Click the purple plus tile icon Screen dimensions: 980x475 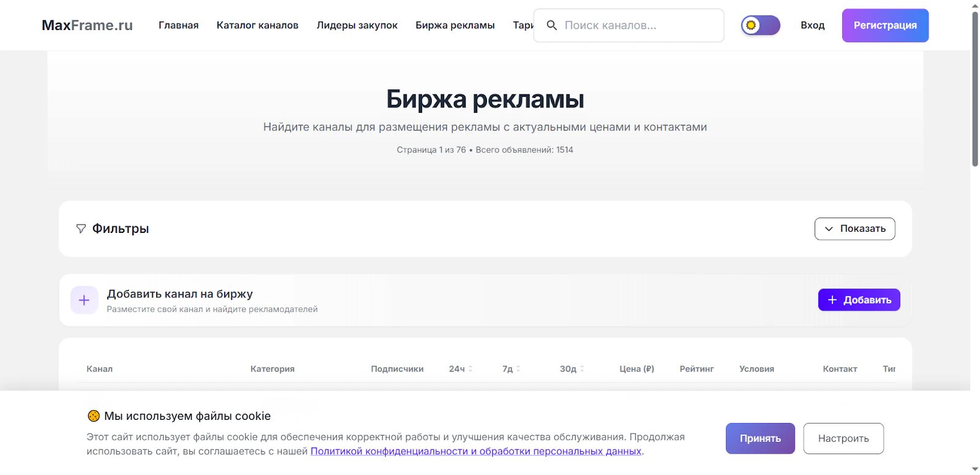pos(85,300)
